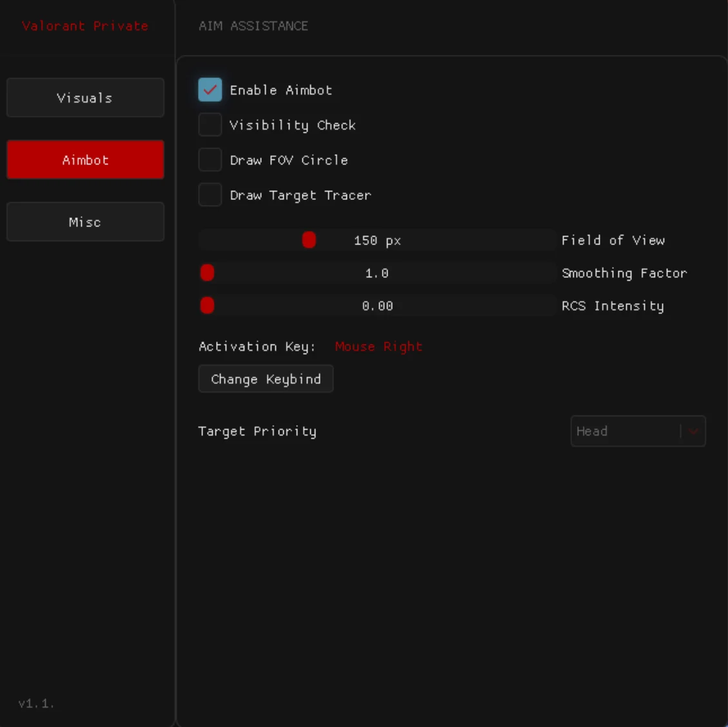
Task: Select the Aimbot sidebar tab
Action: (x=85, y=160)
